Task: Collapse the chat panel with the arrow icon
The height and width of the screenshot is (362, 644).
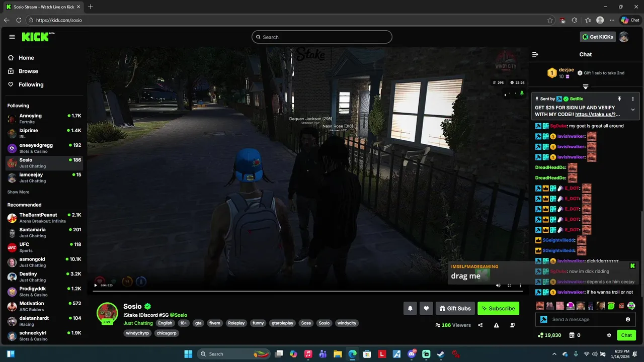Action: coord(535,54)
